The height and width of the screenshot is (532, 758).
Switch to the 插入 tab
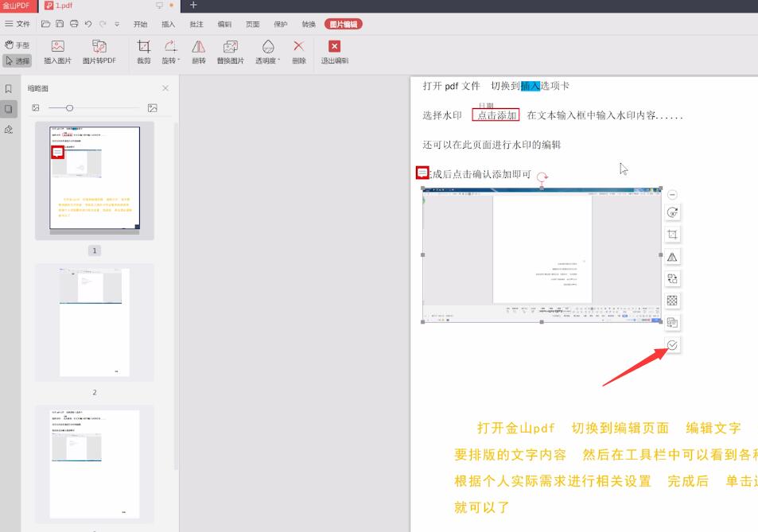coord(169,24)
